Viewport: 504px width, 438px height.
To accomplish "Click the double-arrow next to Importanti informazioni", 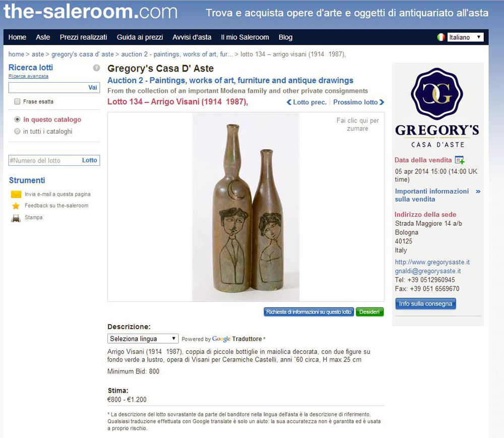I will click(x=478, y=192).
